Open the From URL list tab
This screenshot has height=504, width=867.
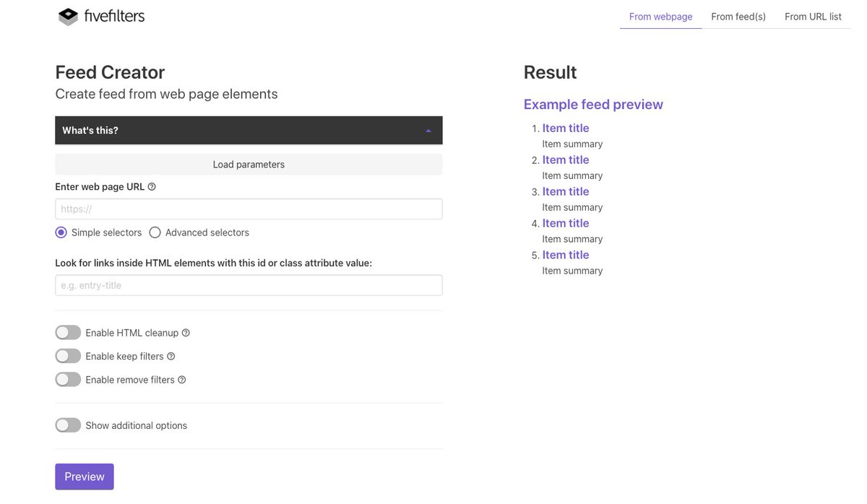point(813,15)
